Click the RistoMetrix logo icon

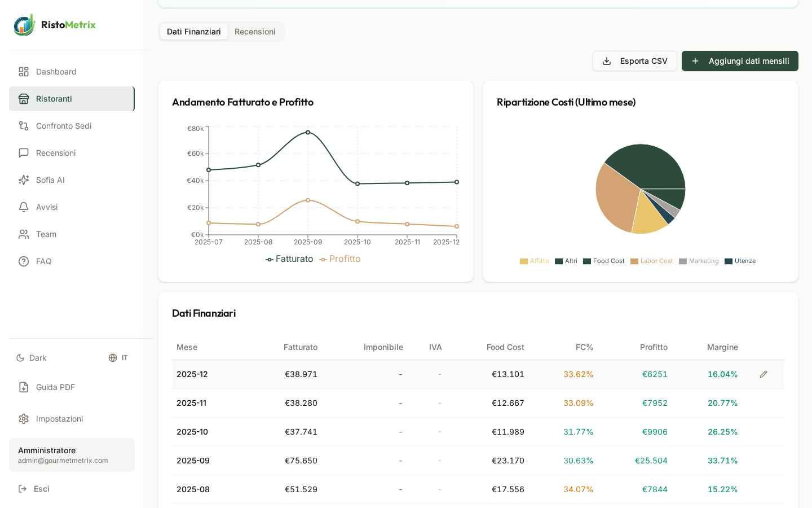tap(24, 25)
